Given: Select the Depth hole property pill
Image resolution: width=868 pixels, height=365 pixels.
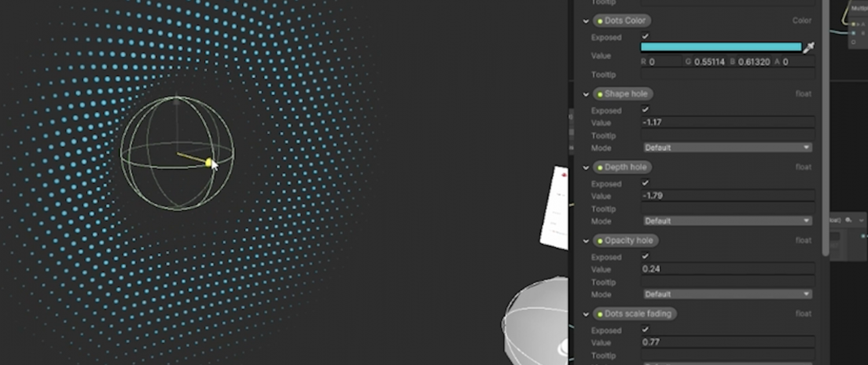Looking at the screenshot, I should pos(623,167).
